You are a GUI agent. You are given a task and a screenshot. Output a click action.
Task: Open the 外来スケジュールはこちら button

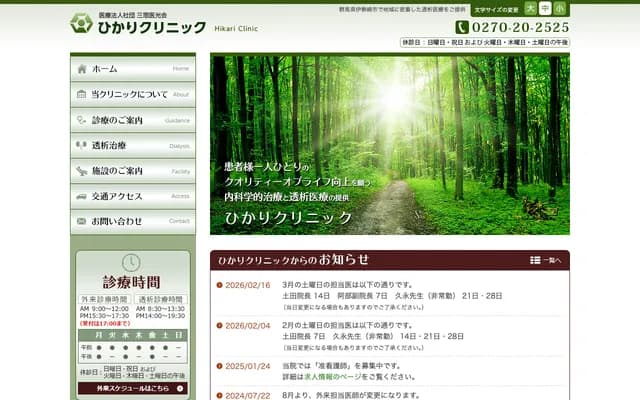(x=133, y=388)
